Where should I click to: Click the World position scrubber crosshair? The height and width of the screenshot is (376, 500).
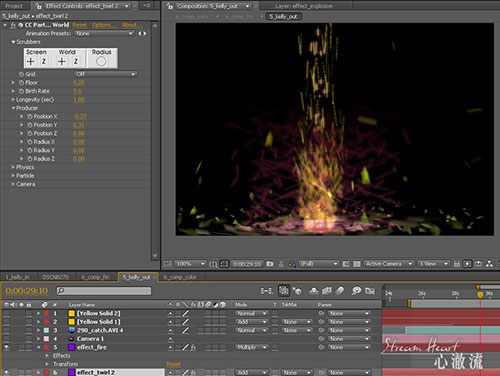coord(62,61)
